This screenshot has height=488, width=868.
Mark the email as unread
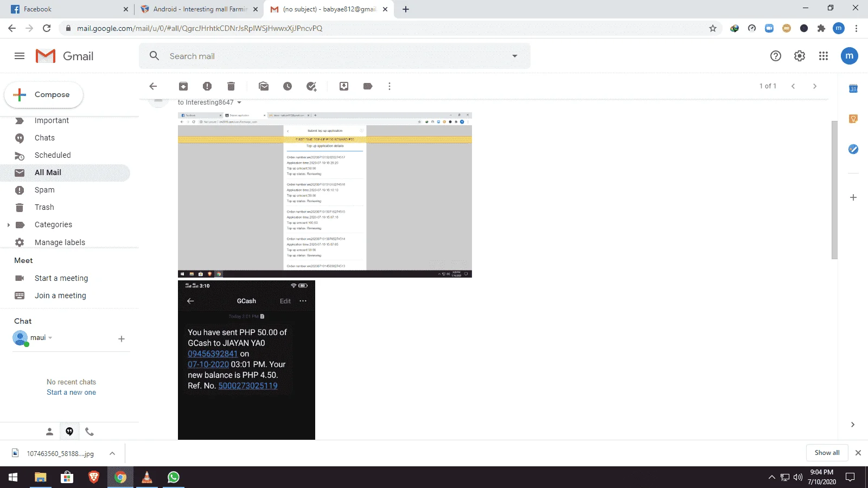[x=264, y=86]
